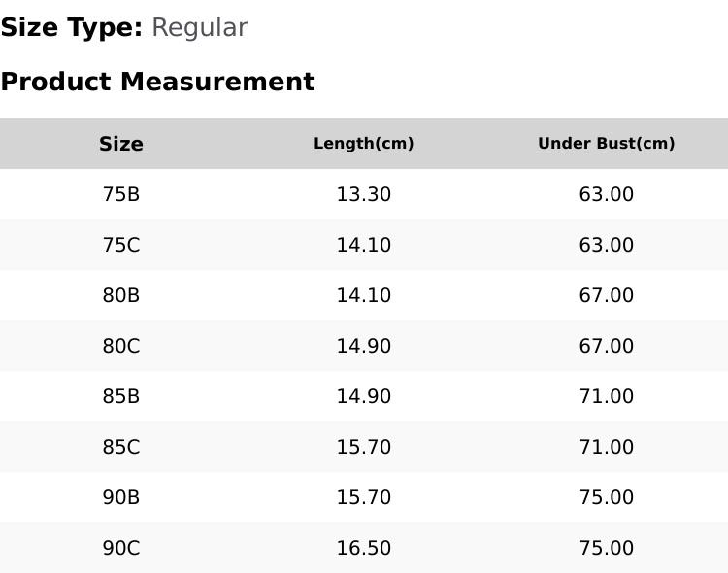
Task: Select the 85B size cell
Action: tap(121, 396)
